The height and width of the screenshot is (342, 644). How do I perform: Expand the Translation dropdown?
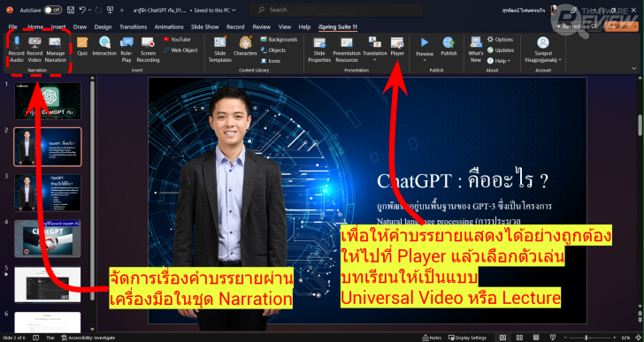click(x=375, y=60)
